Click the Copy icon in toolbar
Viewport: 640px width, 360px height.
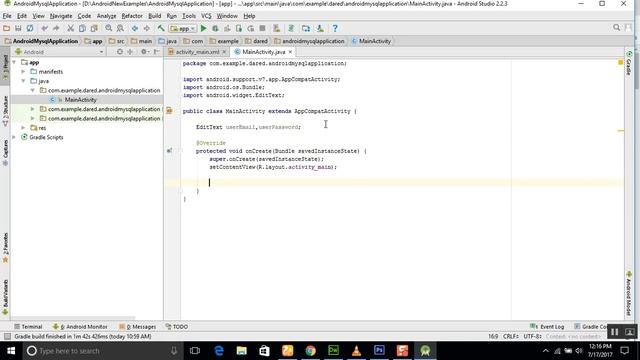coord(82,29)
